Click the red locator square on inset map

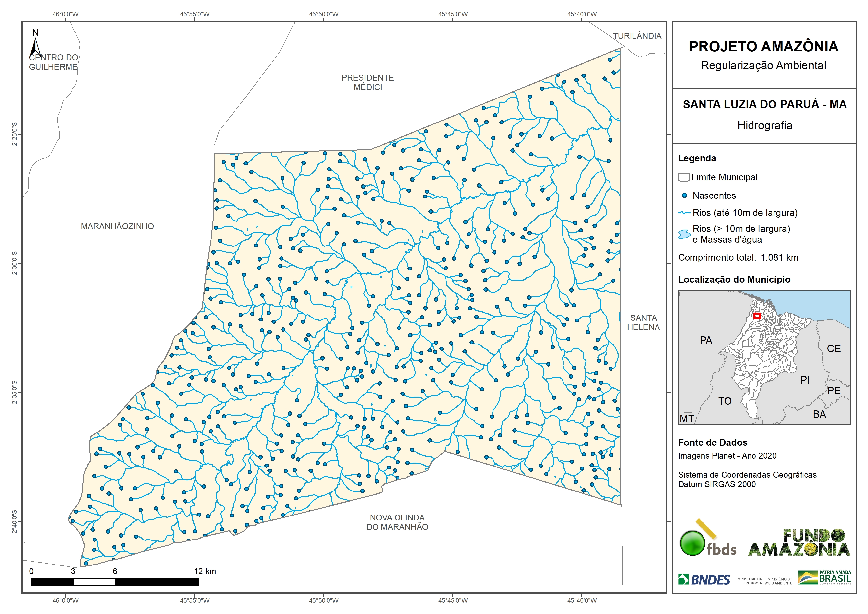pos(757,316)
